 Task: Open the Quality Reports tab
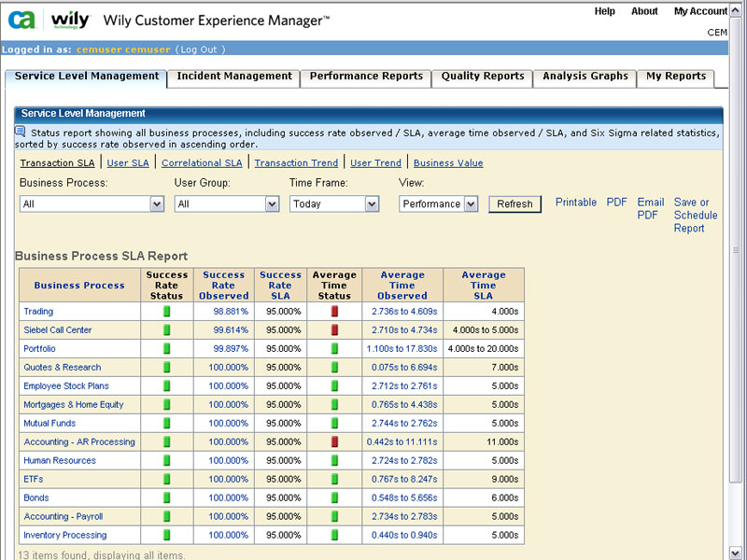(483, 77)
